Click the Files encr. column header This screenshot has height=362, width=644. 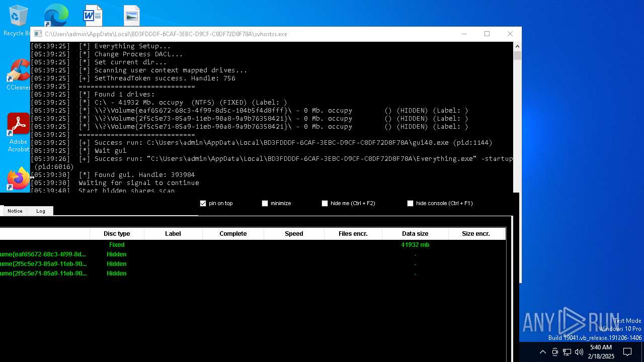pyautogui.click(x=353, y=234)
